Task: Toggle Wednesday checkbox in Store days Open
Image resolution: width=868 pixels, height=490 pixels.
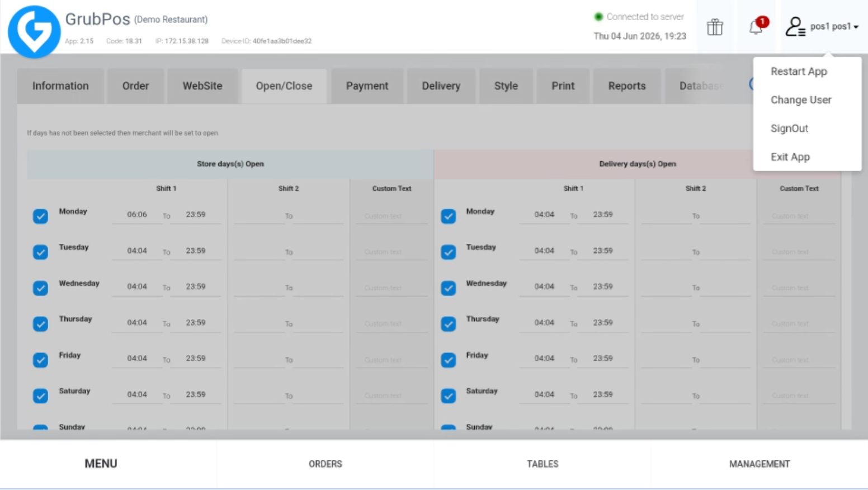Action: (x=40, y=288)
